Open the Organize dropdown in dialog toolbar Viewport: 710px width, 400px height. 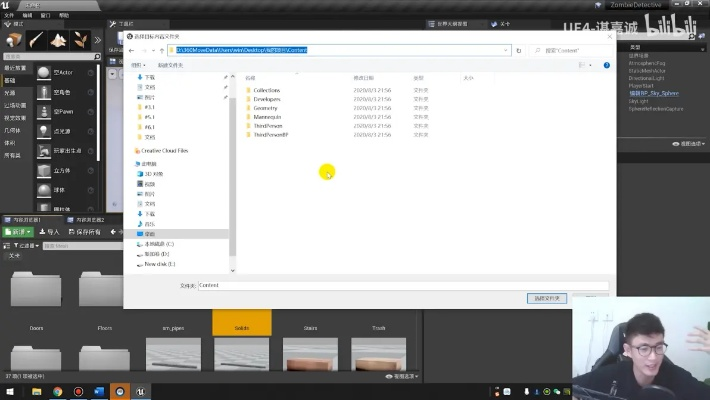pyautogui.click(x=140, y=64)
